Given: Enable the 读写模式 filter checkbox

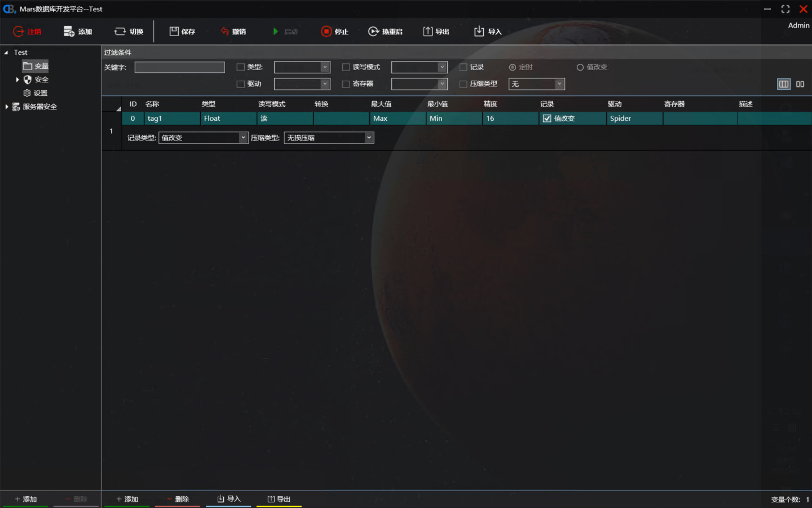Looking at the screenshot, I should 346,67.
